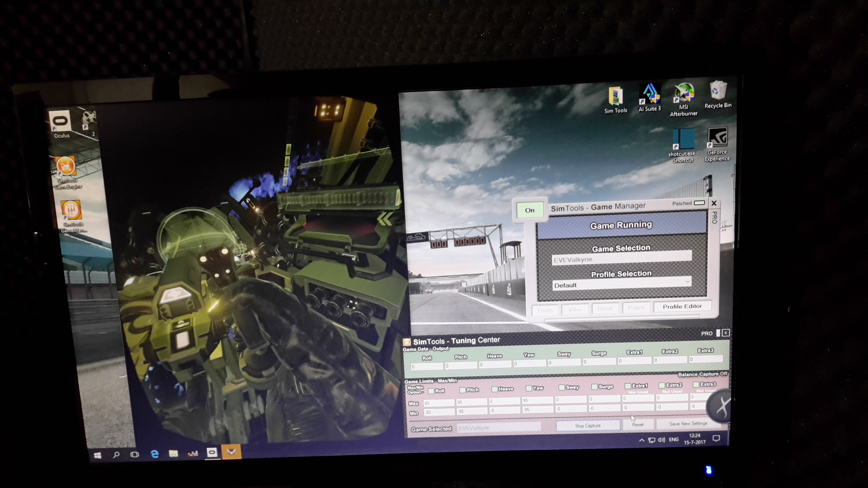
Task: Open the Profile Editor
Action: coord(682,306)
